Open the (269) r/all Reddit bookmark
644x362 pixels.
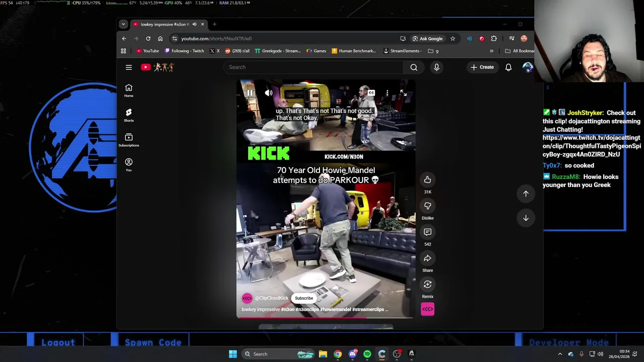click(x=237, y=51)
